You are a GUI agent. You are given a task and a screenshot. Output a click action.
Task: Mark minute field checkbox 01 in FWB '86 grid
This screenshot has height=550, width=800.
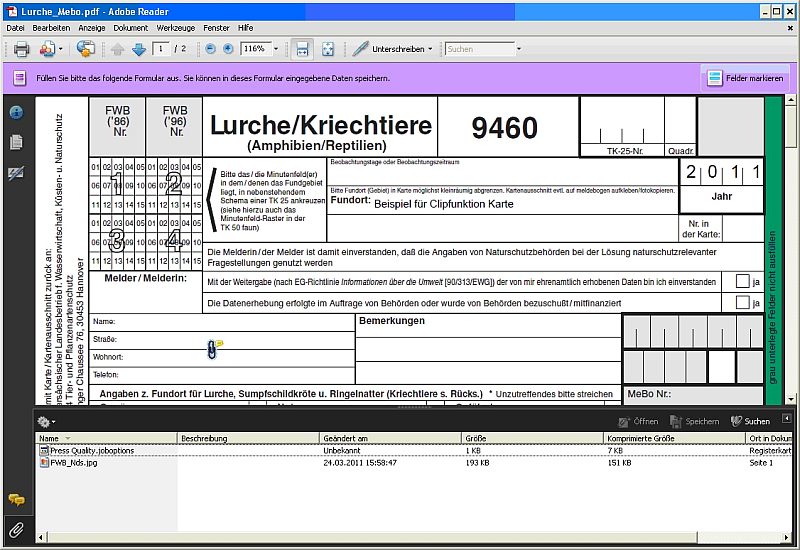click(95, 167)
